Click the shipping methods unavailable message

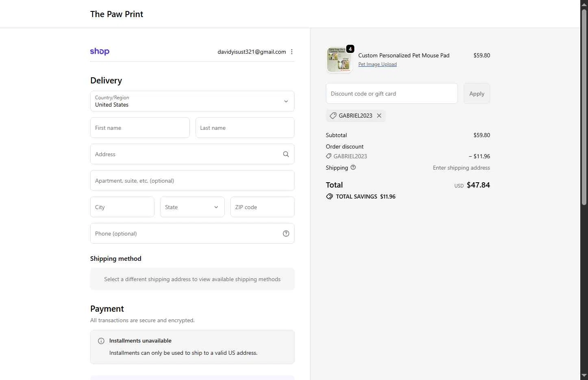click(x=192, y=279)
